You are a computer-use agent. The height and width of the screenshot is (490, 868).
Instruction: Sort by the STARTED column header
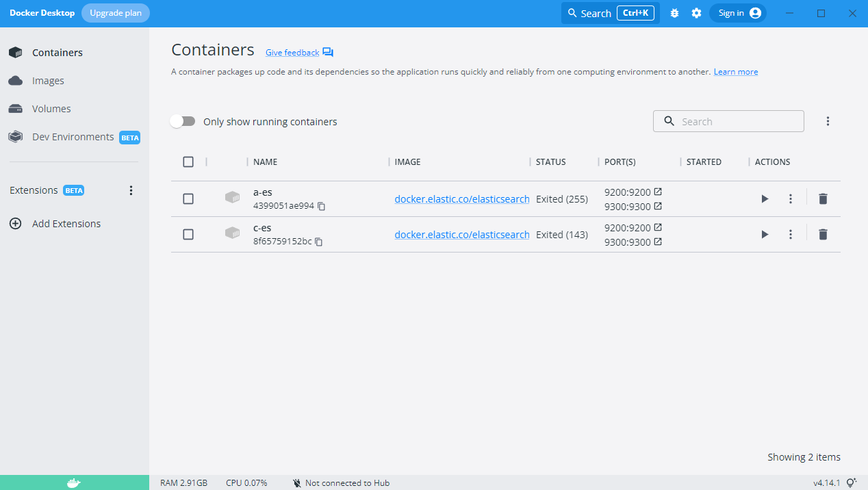(704, 162)
